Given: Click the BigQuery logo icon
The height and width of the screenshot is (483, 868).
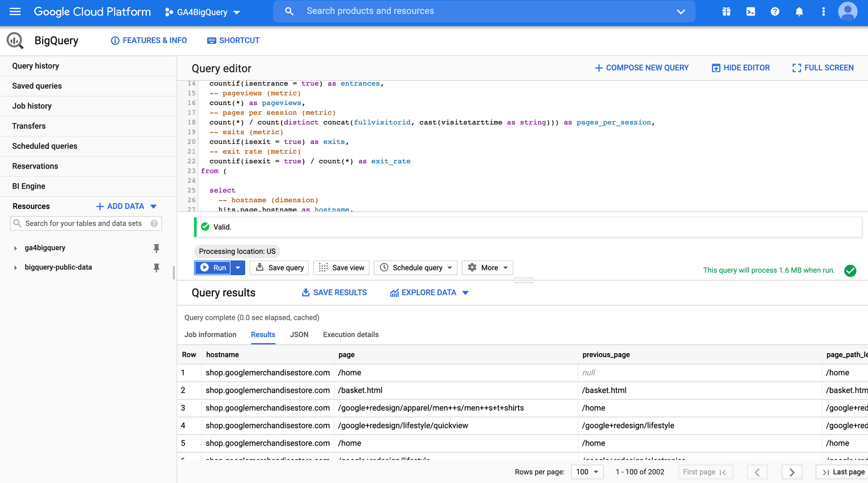Looking at the screenshot, I should [15, 40].
